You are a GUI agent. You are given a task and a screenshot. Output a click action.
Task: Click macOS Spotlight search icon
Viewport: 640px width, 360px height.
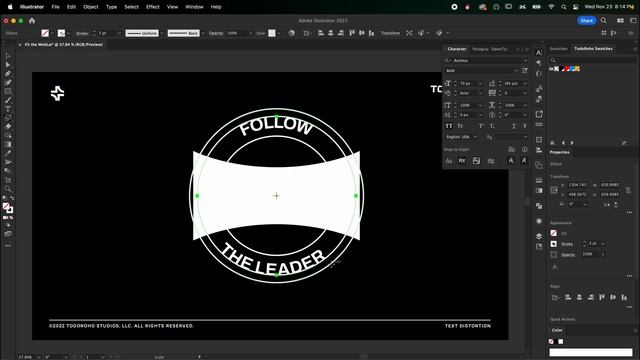(x=564, y=7)
